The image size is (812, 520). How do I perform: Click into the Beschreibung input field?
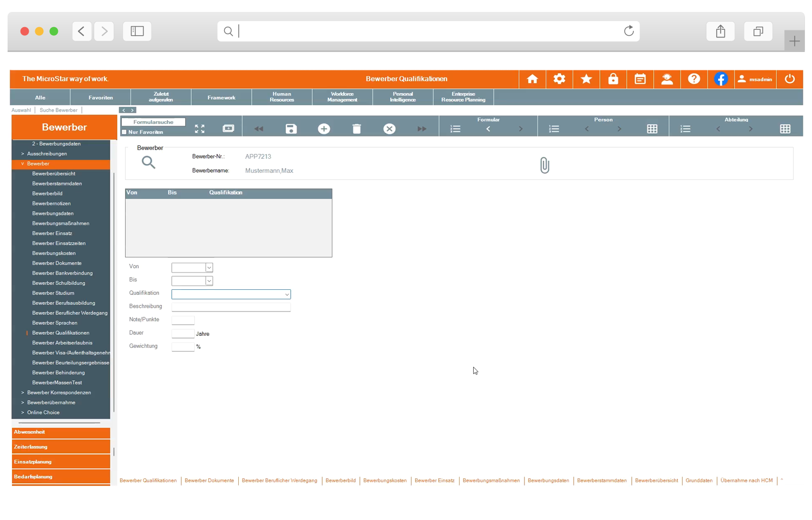point(231,307)
